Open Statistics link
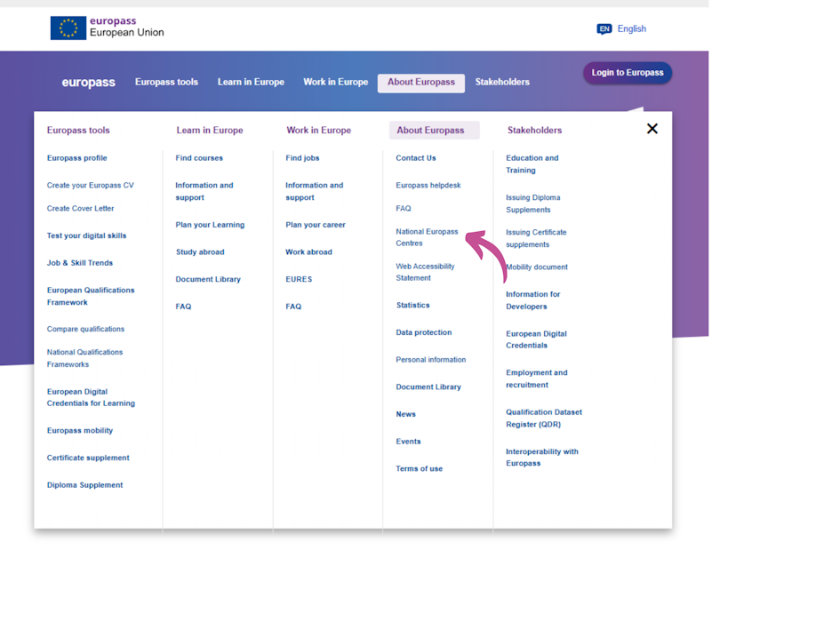This screenshot has width=840, height=630. 413,306
